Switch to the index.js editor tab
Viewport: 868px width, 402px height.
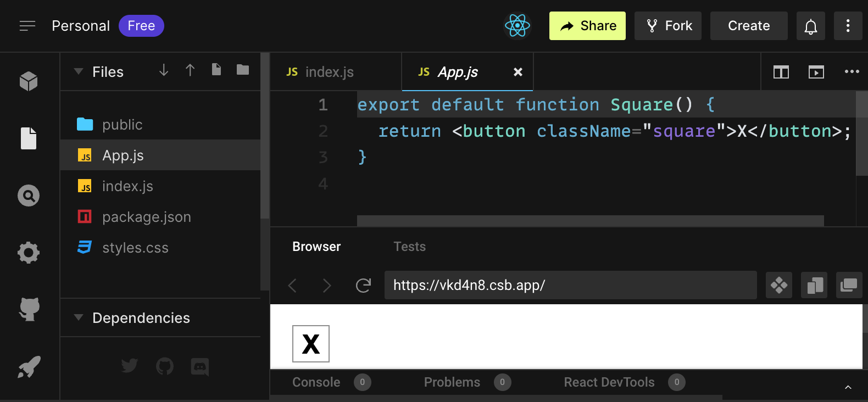click(329, 72)
